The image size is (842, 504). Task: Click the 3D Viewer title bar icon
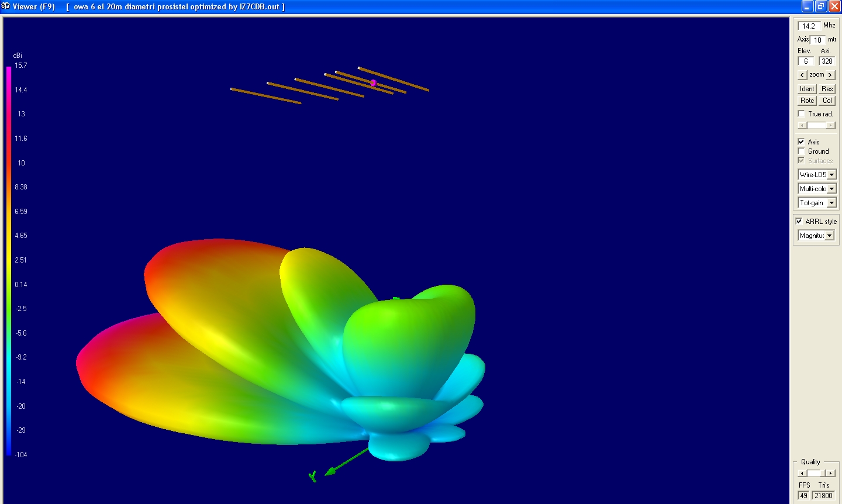pos(5,6)
